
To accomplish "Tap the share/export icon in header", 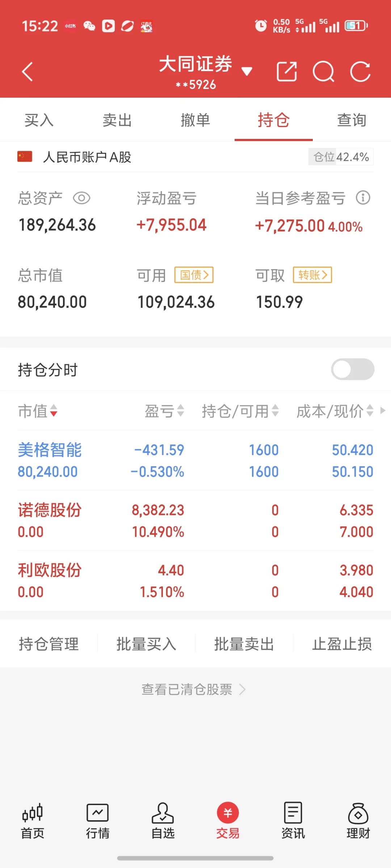I will 286,72.
